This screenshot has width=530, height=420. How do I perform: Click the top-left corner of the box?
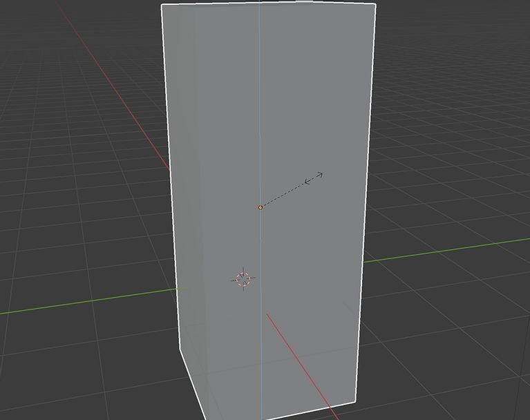[162, 5]
